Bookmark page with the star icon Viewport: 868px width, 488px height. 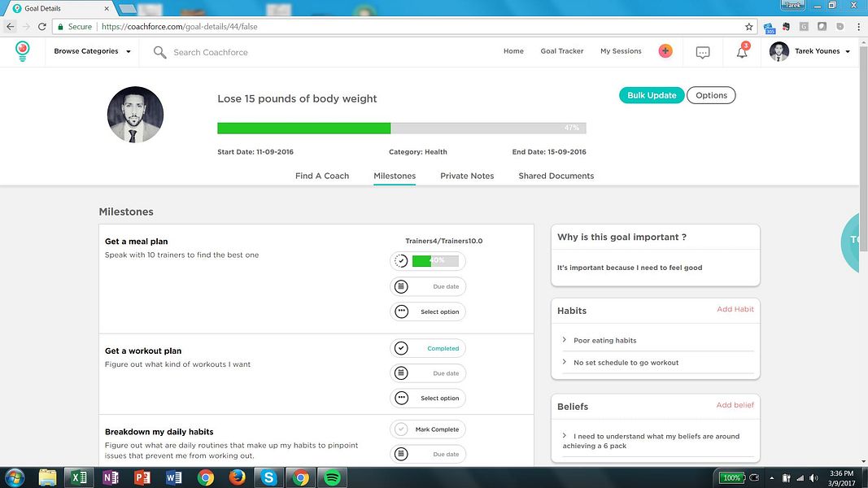pos(749,27)
